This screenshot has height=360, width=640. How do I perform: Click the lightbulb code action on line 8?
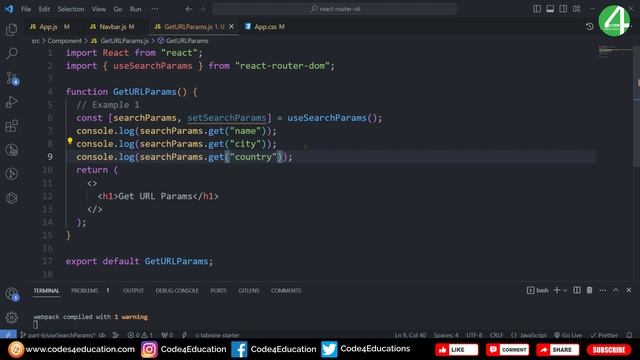click(x=70, y=141)
